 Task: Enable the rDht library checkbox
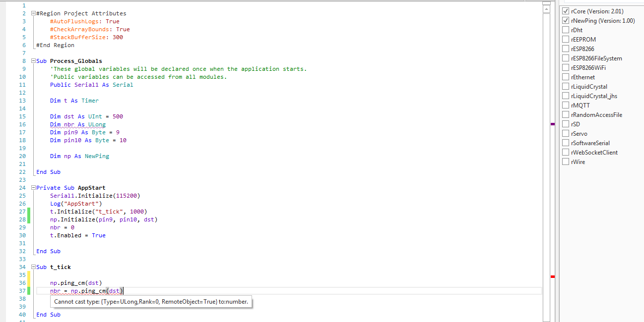566,30
